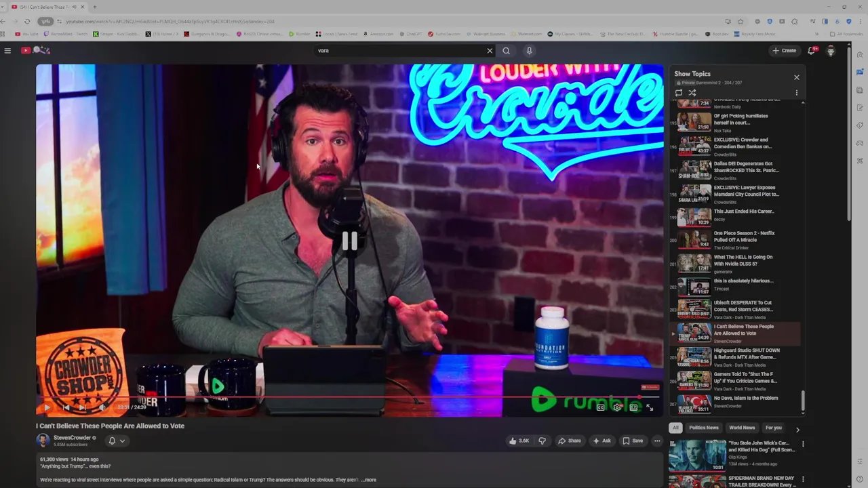Screen dimensions: 868x488
Task: Open a new browser tab
Action: tap(94, 7)
